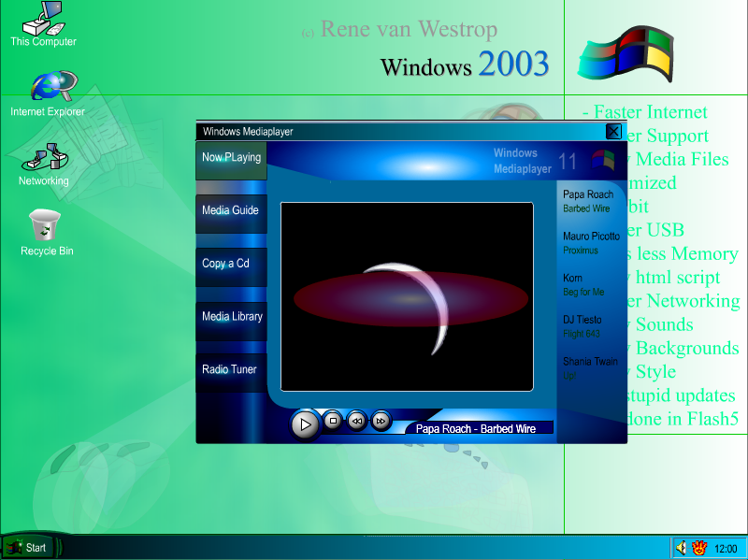The width and height of the screenshot is (748, 560).
Task: Select the Copy a Cd tab
Action: tap(231, 266)
